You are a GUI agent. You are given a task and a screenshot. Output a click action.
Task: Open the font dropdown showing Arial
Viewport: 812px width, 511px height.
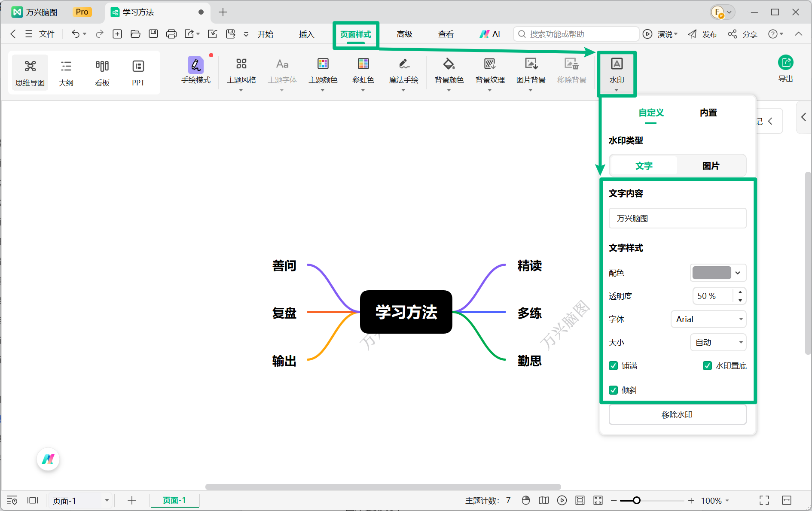[708, 319]
